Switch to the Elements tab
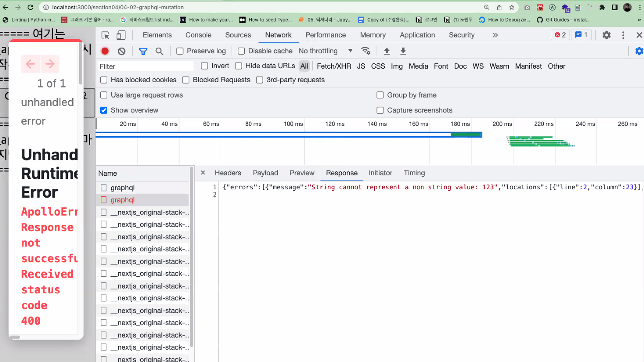Screen dimensions: 644x362 click(x=157, y=35)
